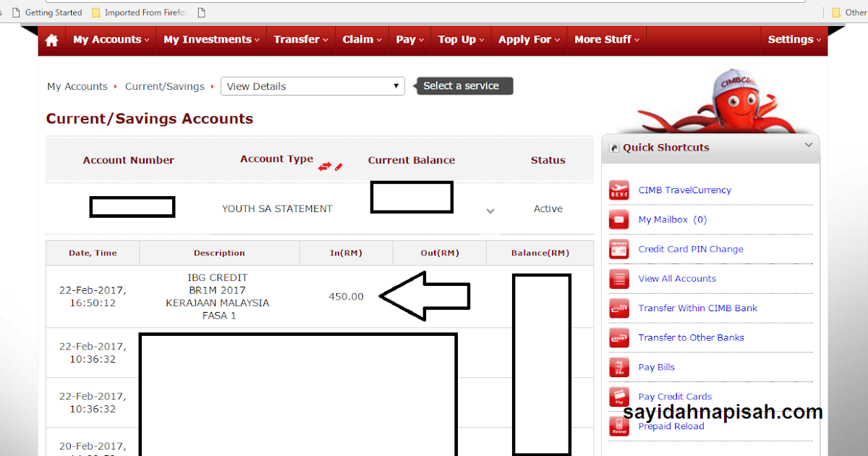Click the red transfer arrows icon by Account Type
The image size is (868, 456).
click(x=325, y=166)
